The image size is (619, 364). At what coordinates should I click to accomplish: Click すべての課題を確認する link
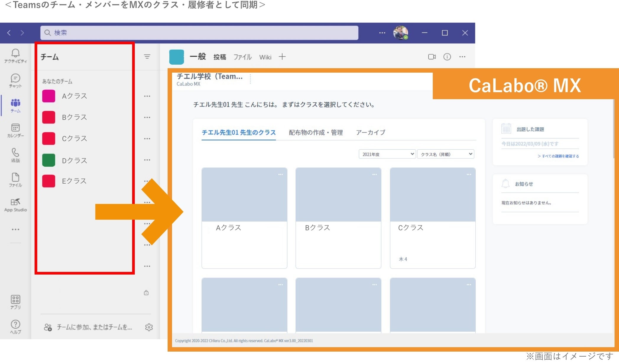click(x=558, y=156)
